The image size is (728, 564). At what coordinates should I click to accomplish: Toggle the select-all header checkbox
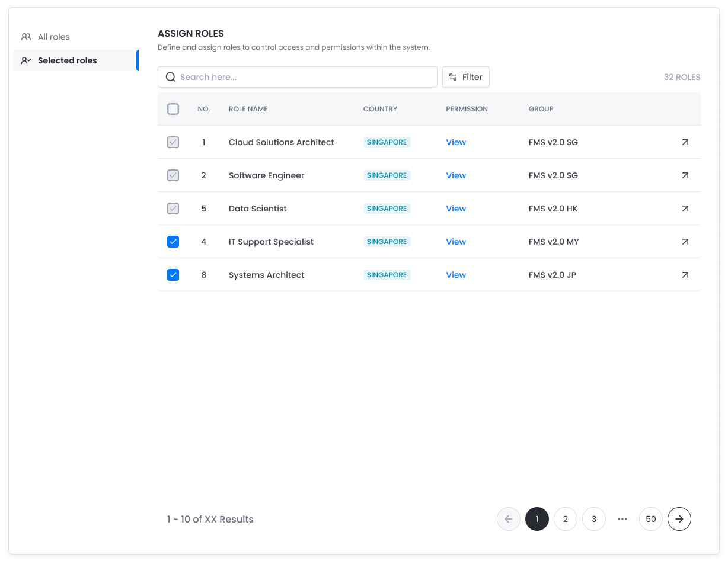pos(173,109)
